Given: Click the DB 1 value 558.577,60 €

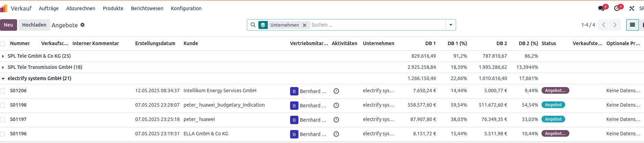Looking at the screenshot, I should (x=422, y=105).
